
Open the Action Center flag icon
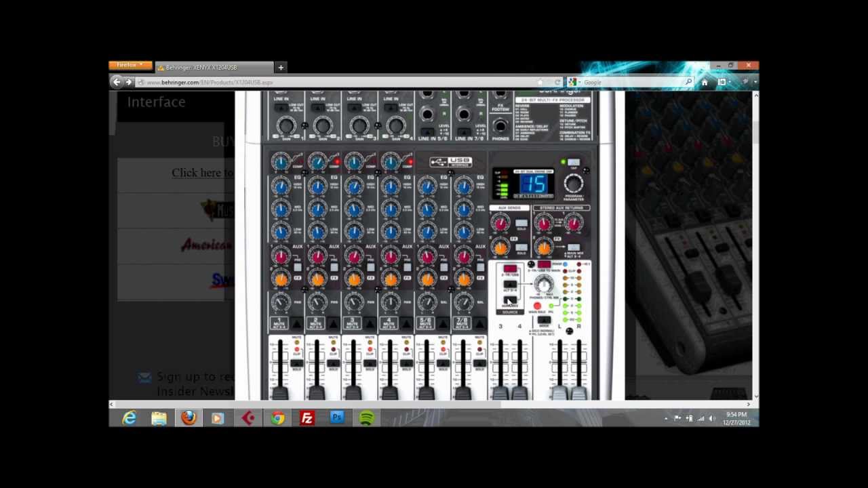[677, 419]
